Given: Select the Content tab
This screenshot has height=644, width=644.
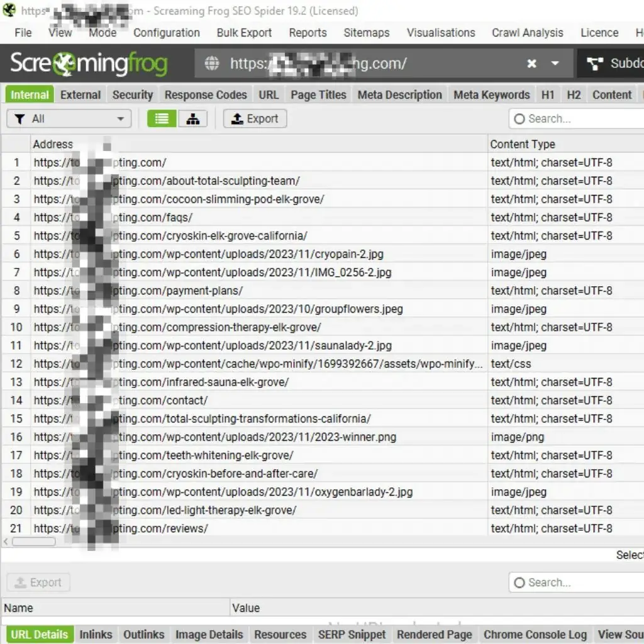Looking at the screenshot, I should click(x=611, y=95).
